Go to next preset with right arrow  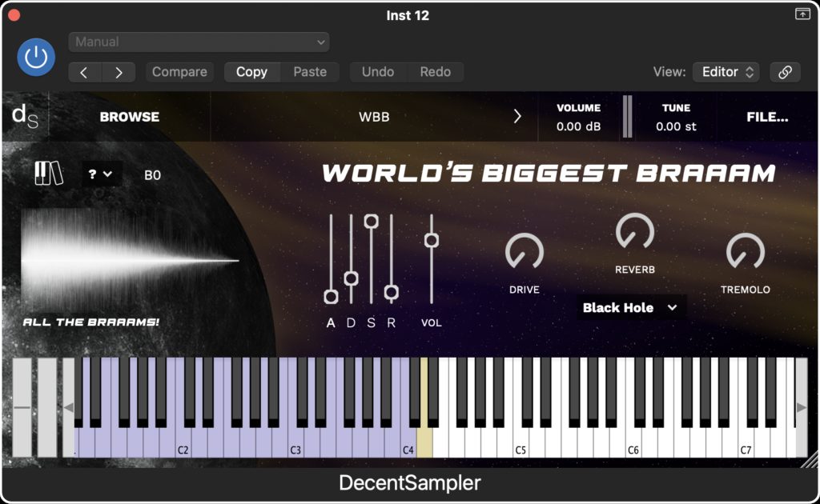(x=119, y=72)
